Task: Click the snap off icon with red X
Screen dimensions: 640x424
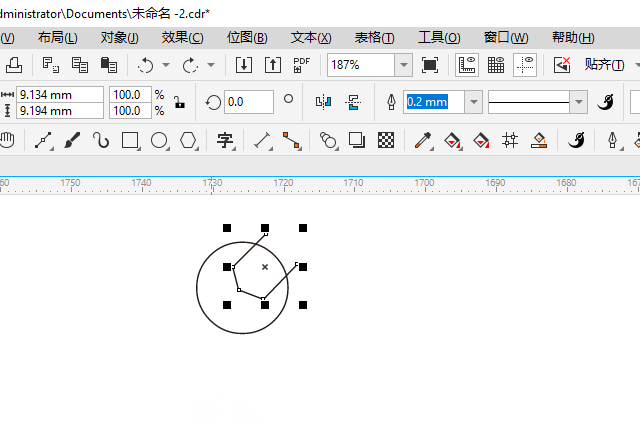Action: coord(562,65)
